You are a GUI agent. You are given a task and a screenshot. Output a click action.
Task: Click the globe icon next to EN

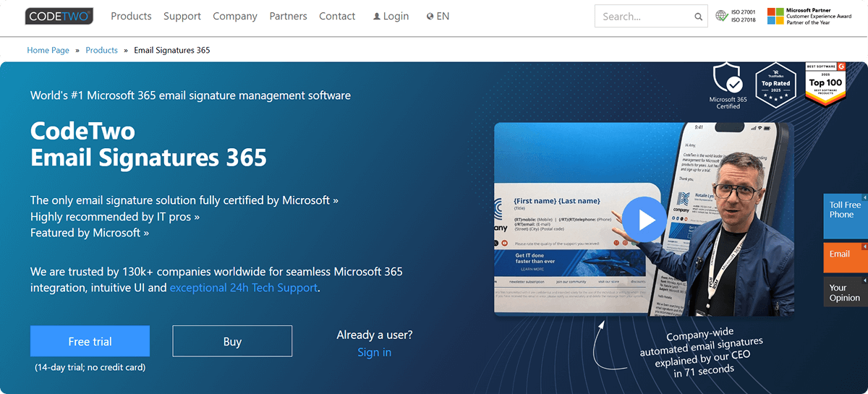click(430, 16)
